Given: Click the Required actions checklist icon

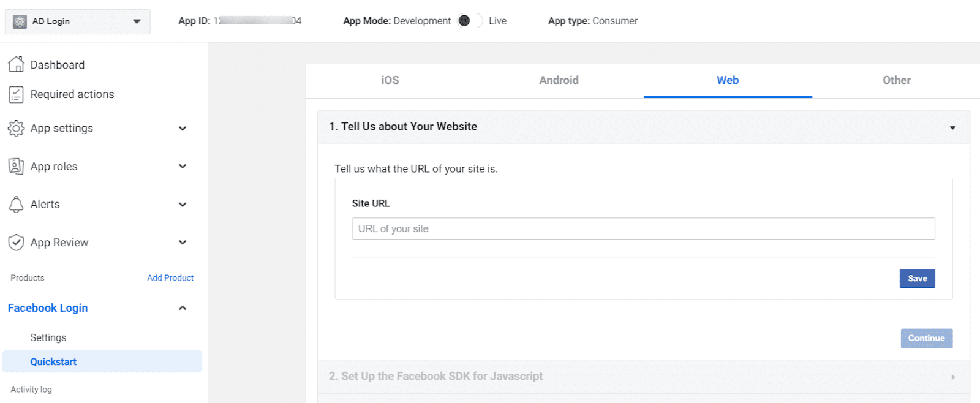Looking at the screenshot, I should coord(16,94).
